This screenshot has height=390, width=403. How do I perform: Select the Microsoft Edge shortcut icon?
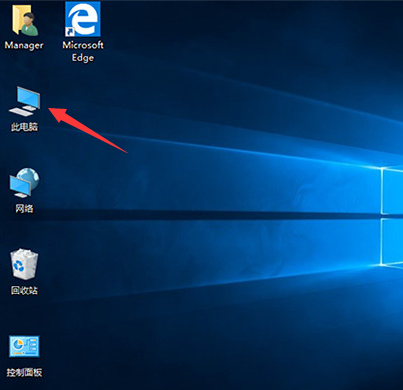[x=83, y=19]
